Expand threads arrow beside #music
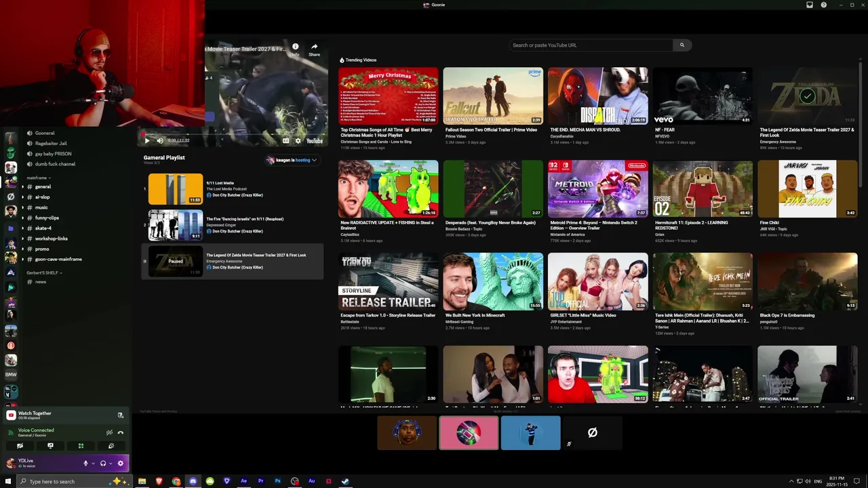The width and height of the screenshot is (868, 488). click(x=22, y=207)
